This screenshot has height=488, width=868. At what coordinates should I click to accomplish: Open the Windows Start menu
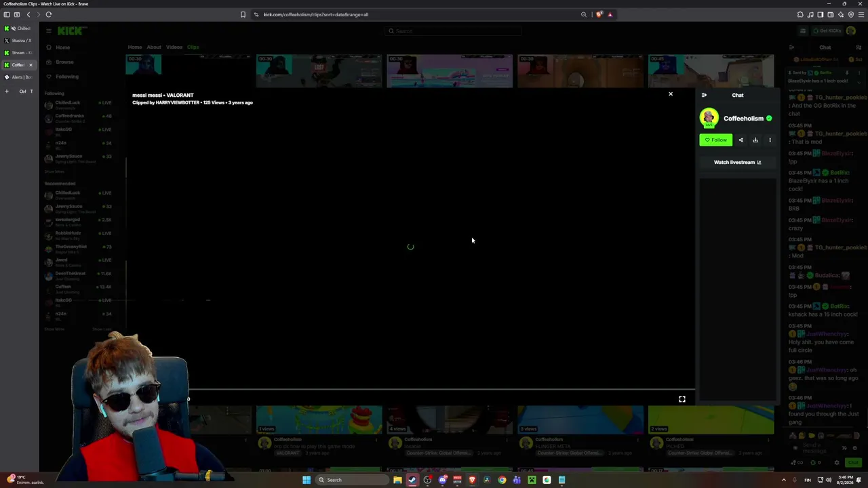click(307, 480)
